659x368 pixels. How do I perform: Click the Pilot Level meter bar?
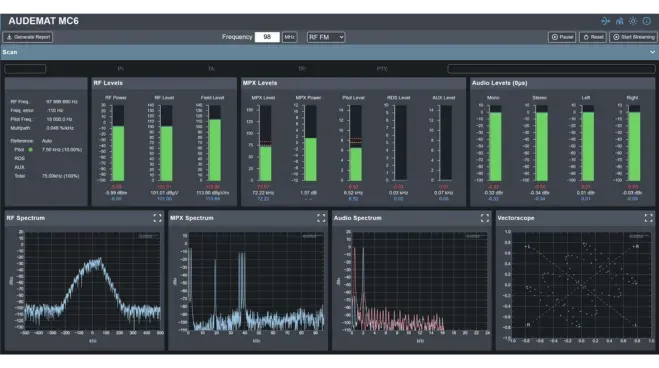click(x=356, y=143)
